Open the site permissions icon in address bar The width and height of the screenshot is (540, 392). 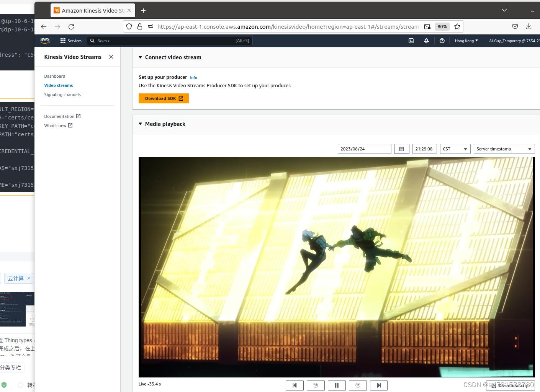click(151, 26)
